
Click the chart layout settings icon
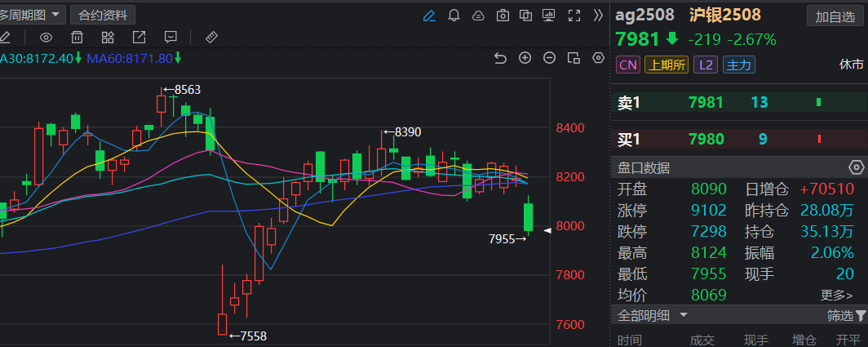573,58
